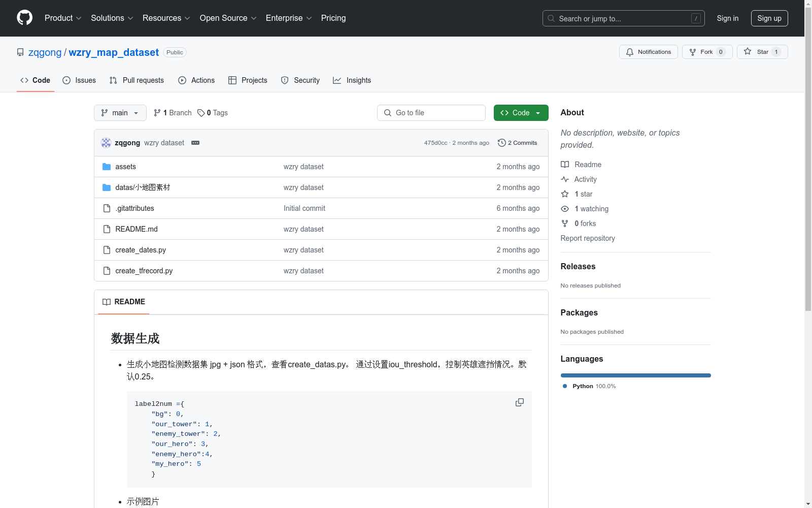Open the Pull requests tab

point(137,80)
